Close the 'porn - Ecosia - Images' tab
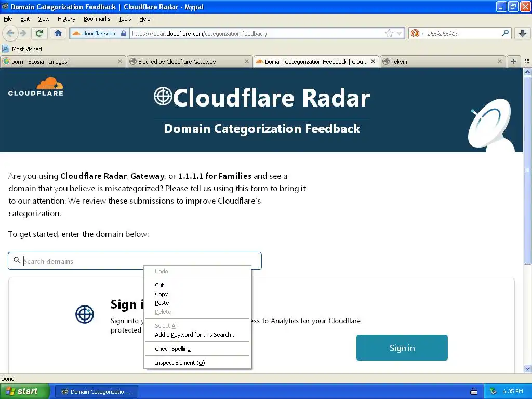This screenshot has width=532, height=399. click(x=120, y=61)
